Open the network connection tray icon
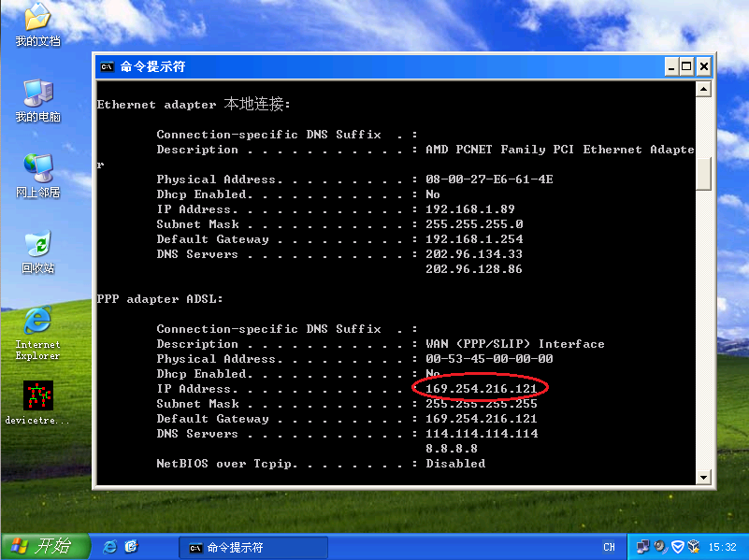The image size is (749, 560). pyautogui.click(x=643, y=547)
